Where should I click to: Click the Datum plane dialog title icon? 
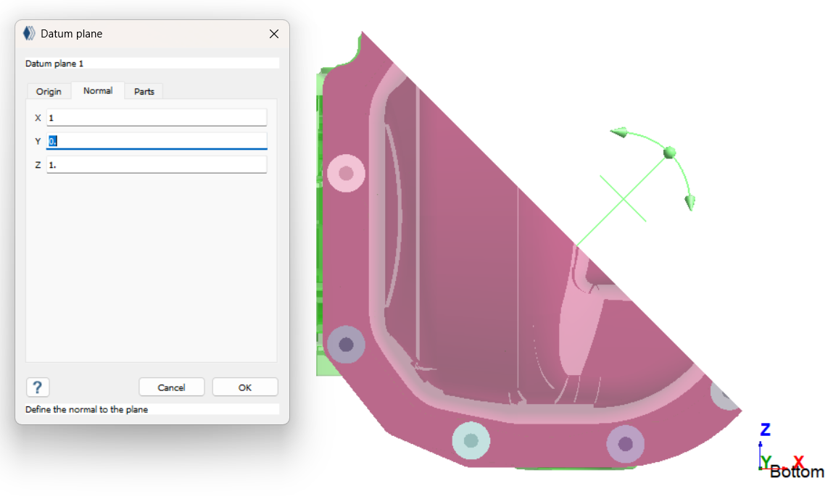[29, 33]
